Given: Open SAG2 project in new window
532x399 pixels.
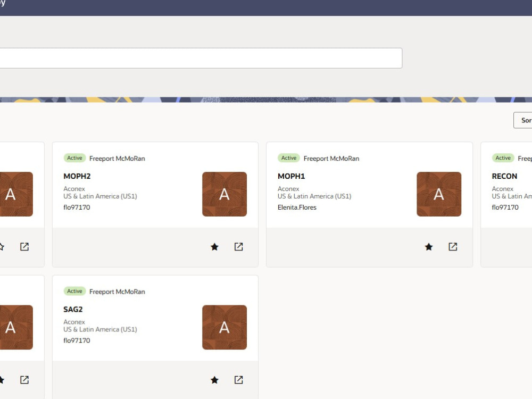Looking at the screenshot, I should tap(238, 380).
